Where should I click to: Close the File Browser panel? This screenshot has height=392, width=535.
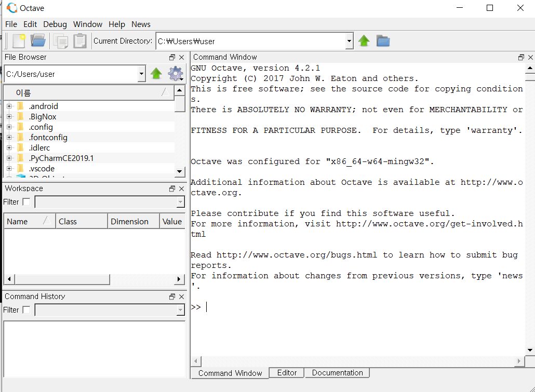tap(181, 57)
